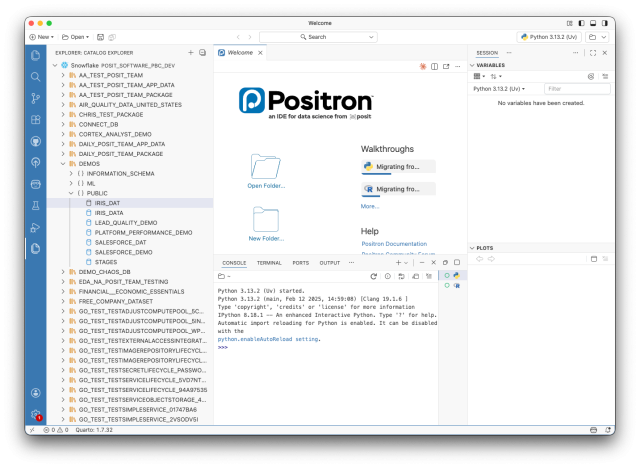Click the Open Folder link
The image size is (640, 468).
pyautogui.click(x=266, y=186)
